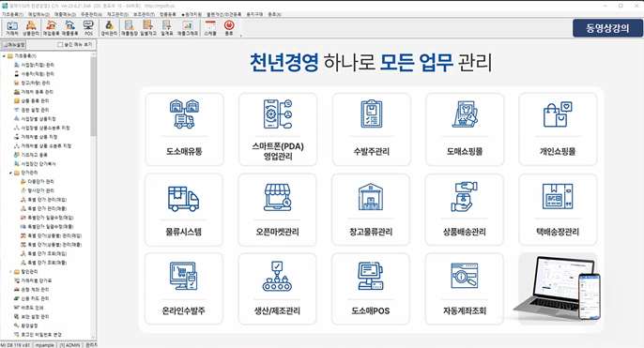Select the 도소매POS card
Viewport: 644px width, 348px height.
coord(371,289)
